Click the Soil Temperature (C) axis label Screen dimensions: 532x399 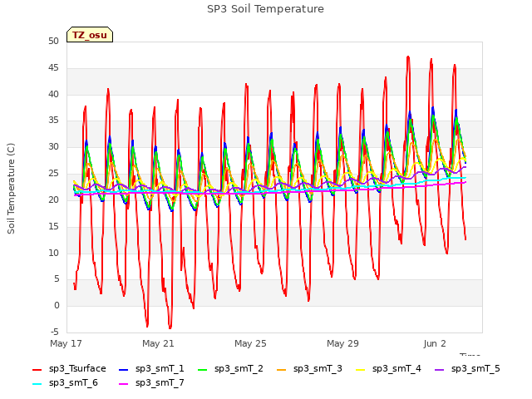coord(11,189)
